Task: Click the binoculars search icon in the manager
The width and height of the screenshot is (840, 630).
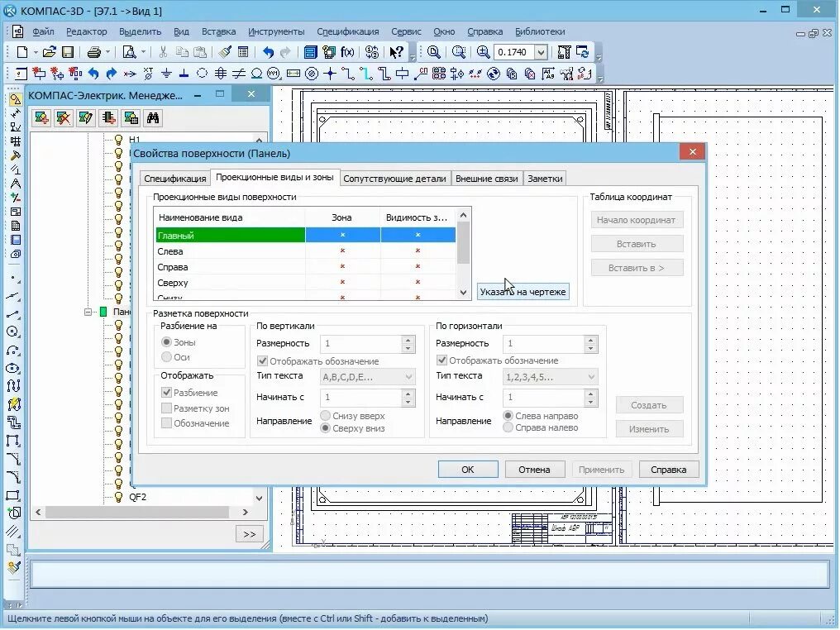Action: pyautogui.click(x=153, y=118)
